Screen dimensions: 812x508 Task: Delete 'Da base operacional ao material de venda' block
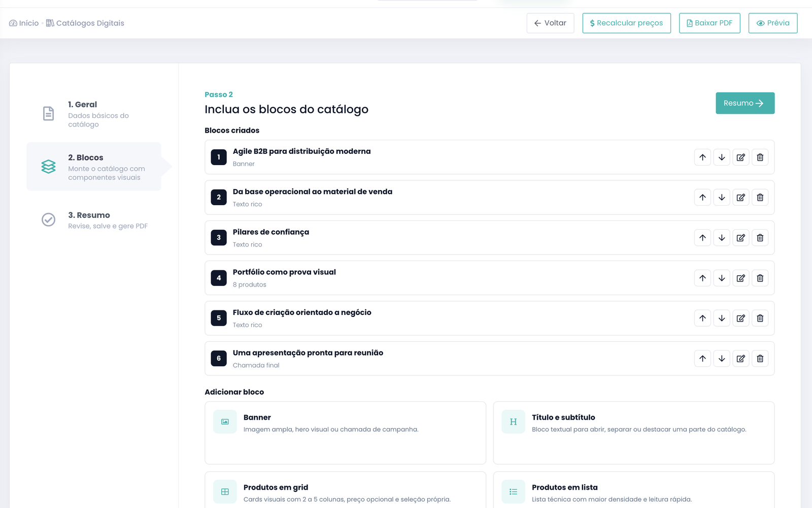(x=760, y=197)
